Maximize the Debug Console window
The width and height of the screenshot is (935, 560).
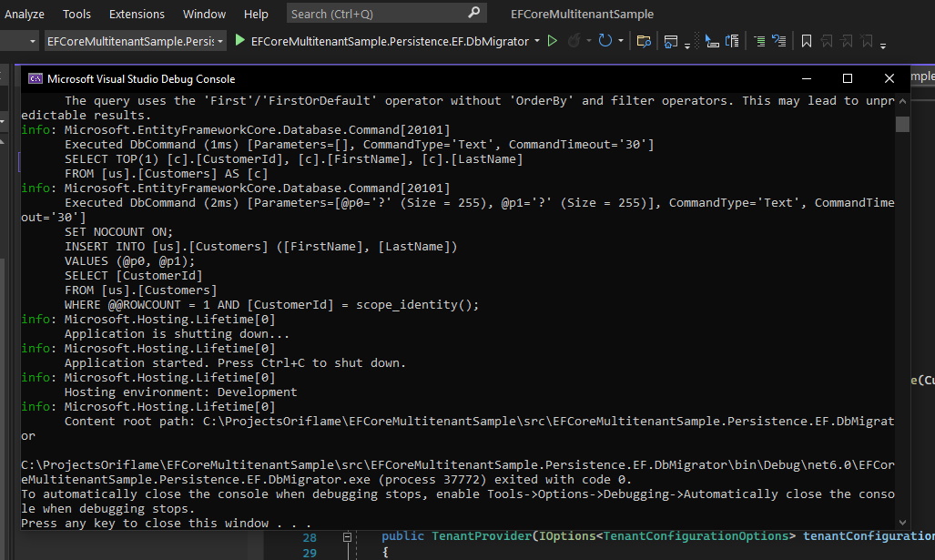(848, 78)
